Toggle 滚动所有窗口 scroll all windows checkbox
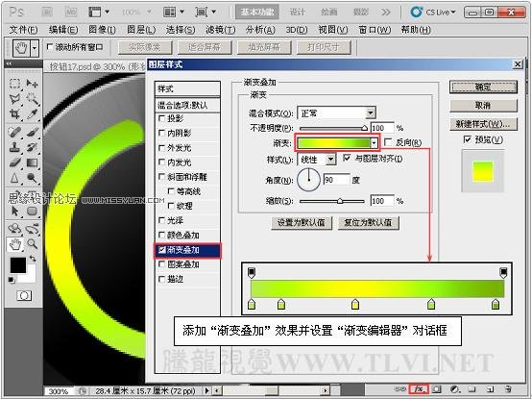The height and width of the screenshot is (399, 532). pos(50,47)
